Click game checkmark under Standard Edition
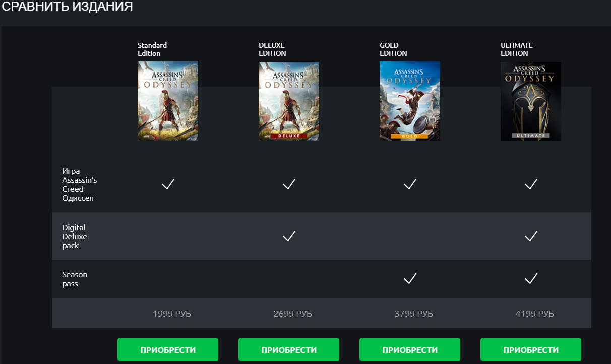Image resolution: width=611 pixels, height=364 pixels. coord(168,184)
